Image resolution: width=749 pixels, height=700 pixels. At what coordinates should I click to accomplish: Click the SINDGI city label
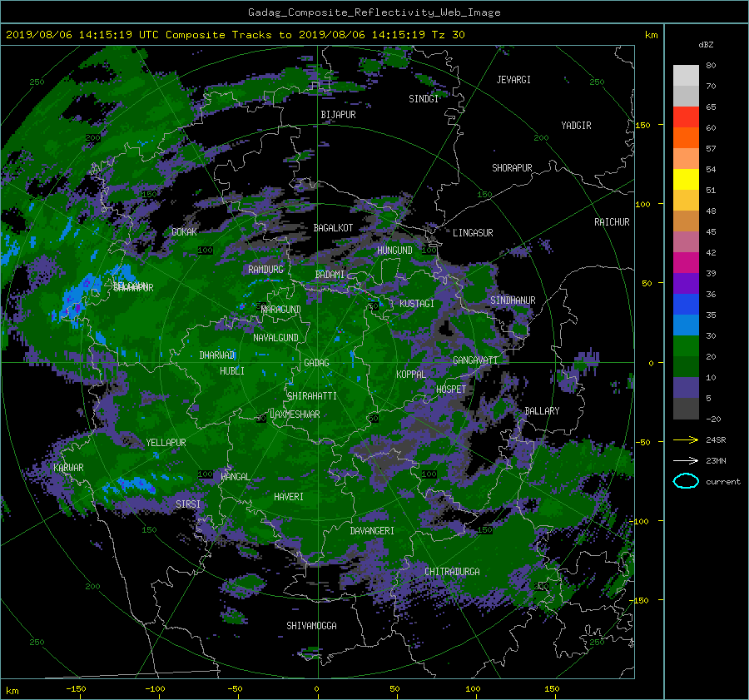pos(424,99)
